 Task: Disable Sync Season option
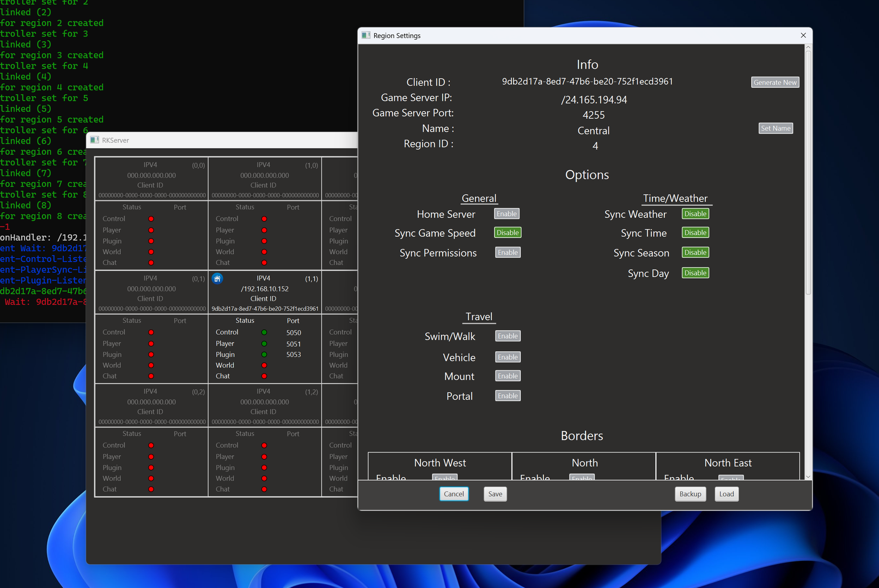pyautogui.click(x=695, y=253)
